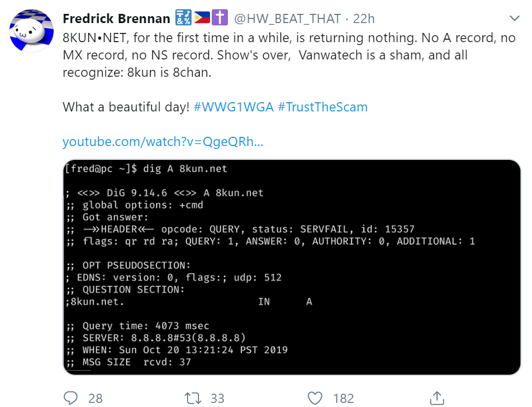Click the tweet body text about 8KUN•NET
The height and width of the screenshot is (407, 532).
tap(289, 55)
